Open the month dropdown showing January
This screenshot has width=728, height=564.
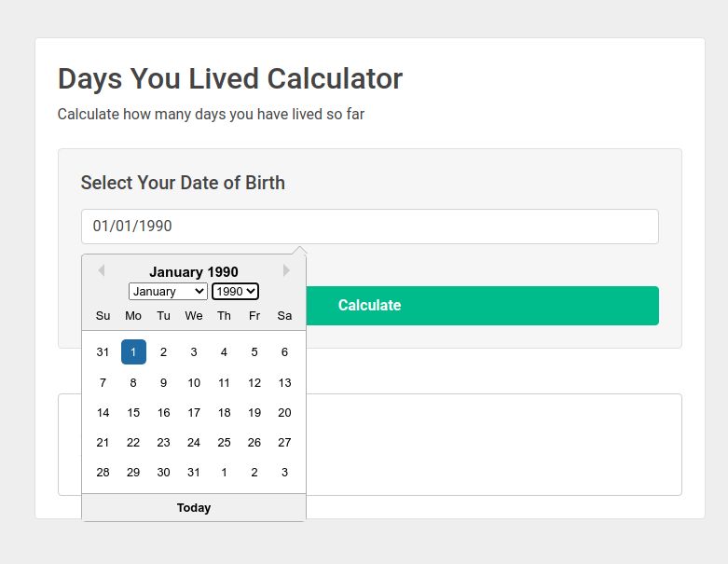coord(168,292)
